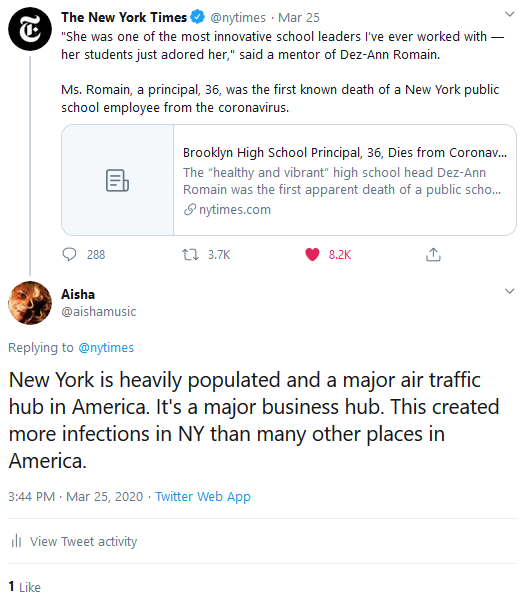Screen dimensions: 529x596
Task: Click the reply speech bubble icon
Action: pyautogui.click(x=69, y=254)
